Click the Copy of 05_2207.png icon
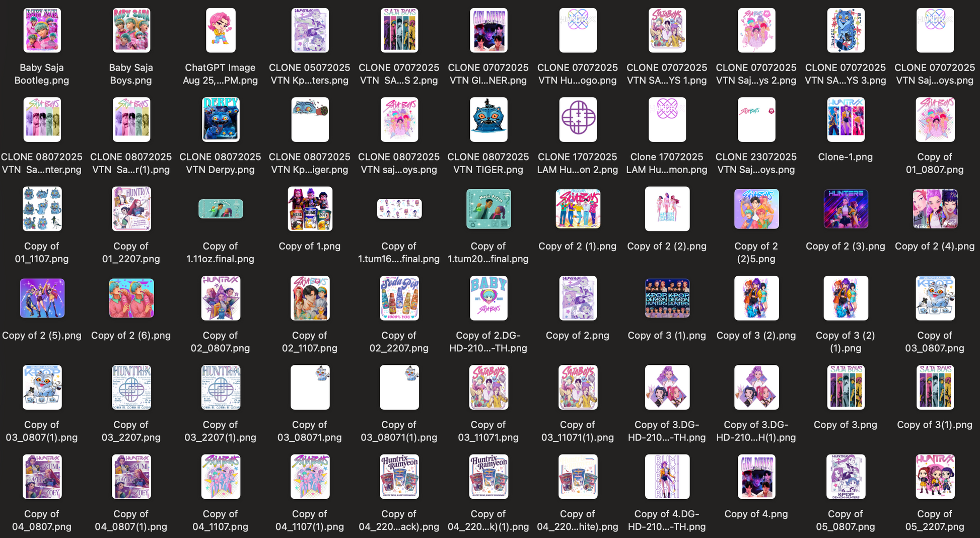This screenshot has width=980, height=538. [934, 477]
